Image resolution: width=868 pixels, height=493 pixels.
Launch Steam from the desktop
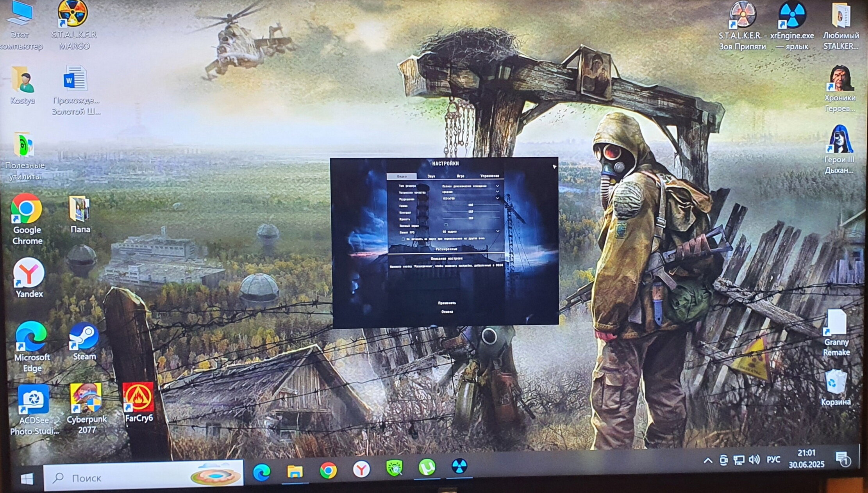point(84,341)
